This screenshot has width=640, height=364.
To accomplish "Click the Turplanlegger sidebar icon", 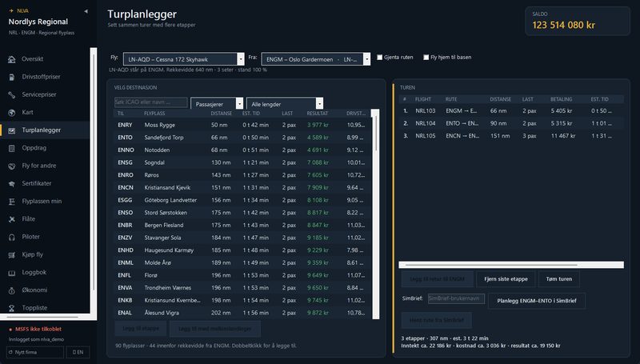I will 12,130.
